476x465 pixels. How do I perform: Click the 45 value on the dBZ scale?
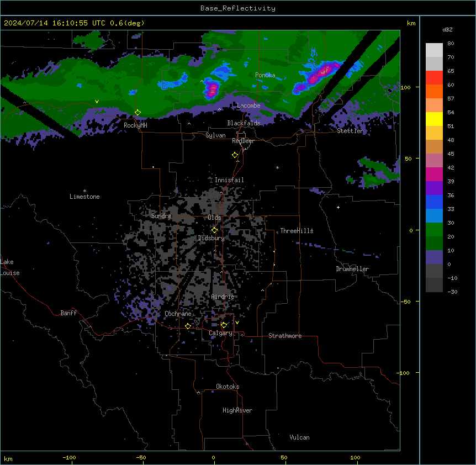(451, 154)
